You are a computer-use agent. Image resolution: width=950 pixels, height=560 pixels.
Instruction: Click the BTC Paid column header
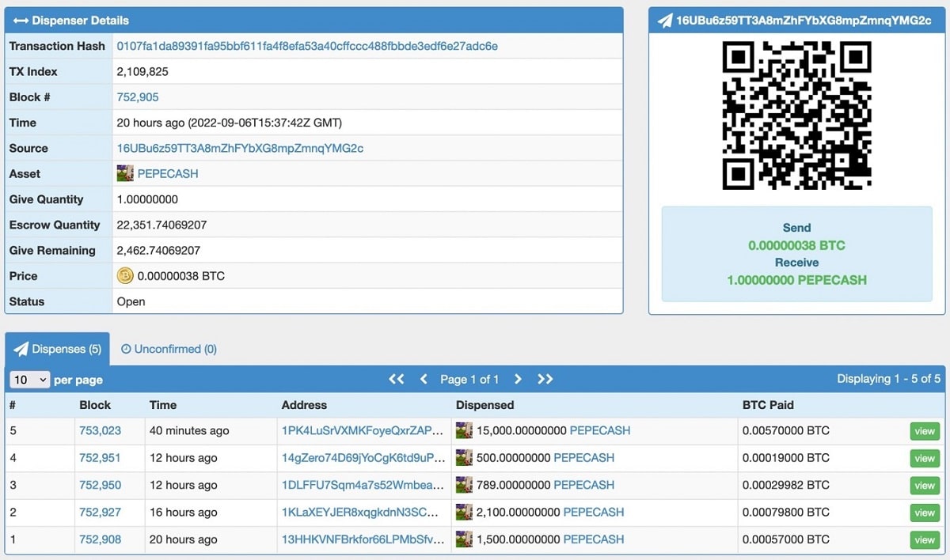coord(768,405)
